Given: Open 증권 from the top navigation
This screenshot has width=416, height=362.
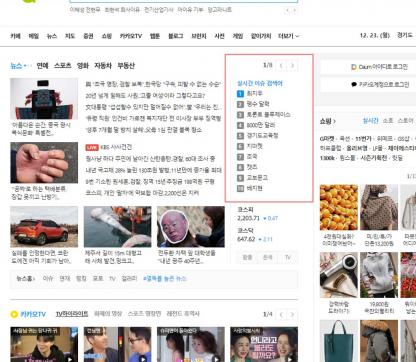Looking at the screenshot, I should pos(88,36).
